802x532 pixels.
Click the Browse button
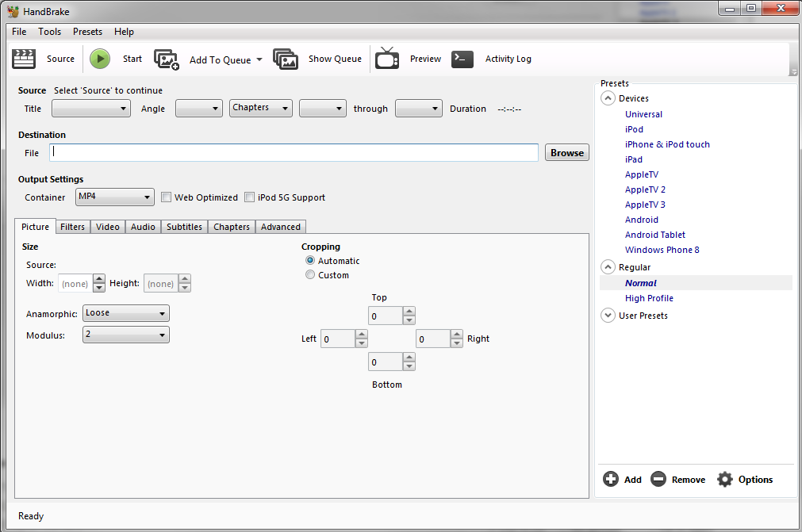(x=567, y=153)
